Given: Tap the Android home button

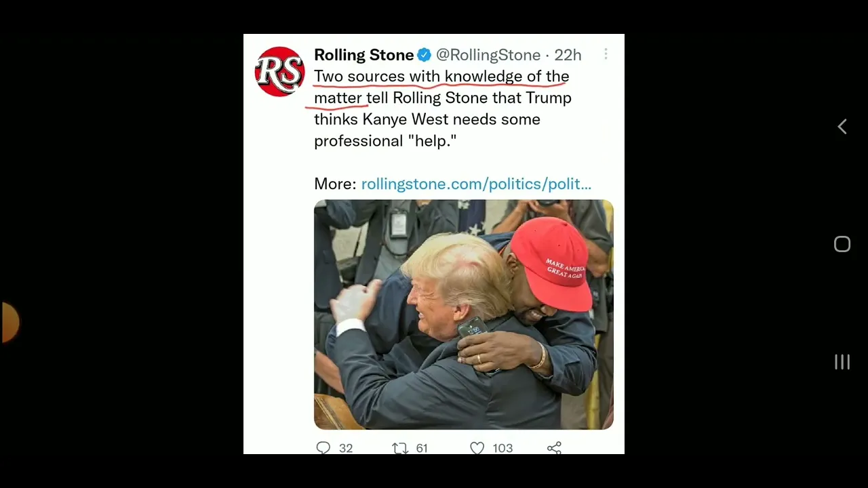Looking at the screenshot, I should coord(842,245).
